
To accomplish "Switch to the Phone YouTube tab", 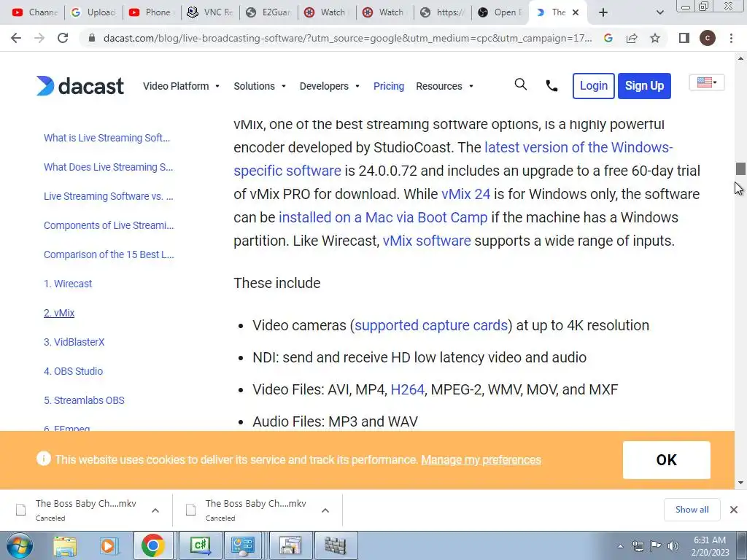I will 152,12.
